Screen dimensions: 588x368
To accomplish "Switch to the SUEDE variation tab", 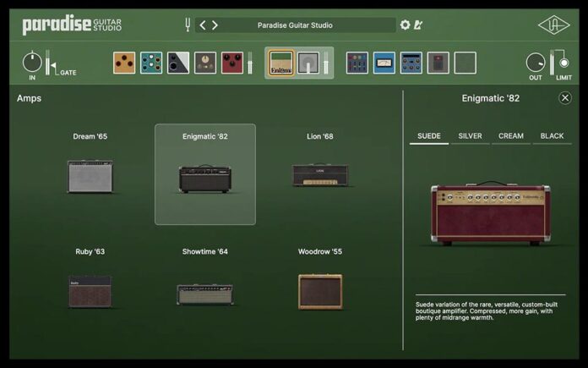I will pyautogui.click(x=429, y=136).
